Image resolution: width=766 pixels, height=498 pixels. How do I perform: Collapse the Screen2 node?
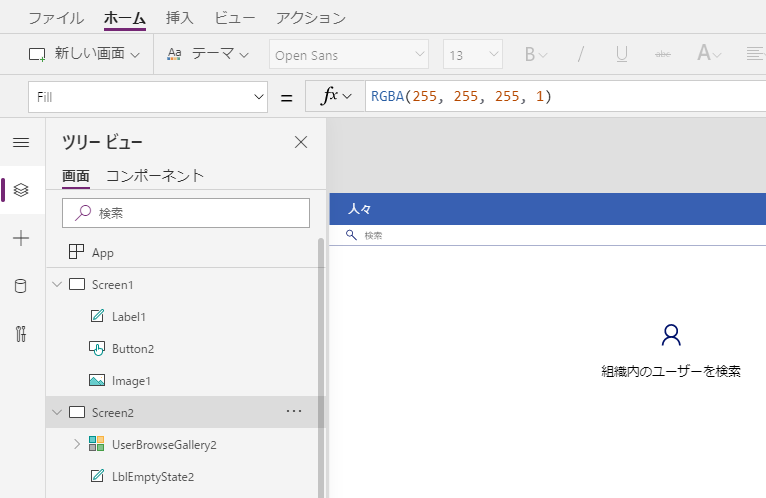(57, 412)
